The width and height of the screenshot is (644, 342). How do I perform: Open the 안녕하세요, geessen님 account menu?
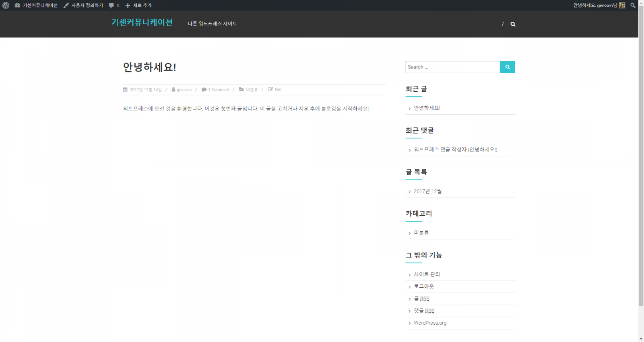(595, 5)
